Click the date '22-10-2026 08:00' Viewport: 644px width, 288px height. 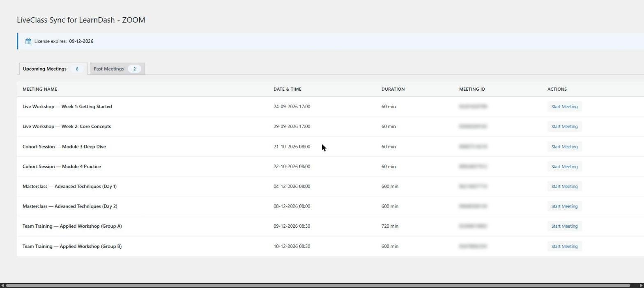pos(292,167)
